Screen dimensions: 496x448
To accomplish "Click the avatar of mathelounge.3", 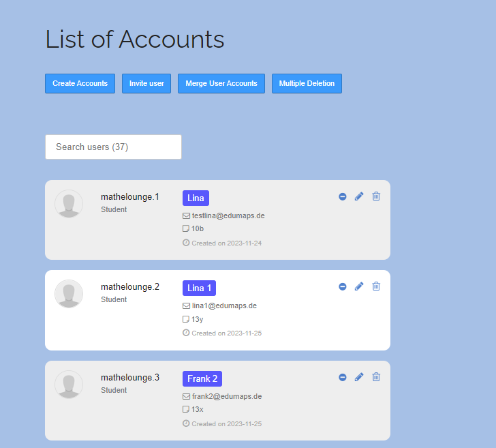I will pyautogui.click(x=69, y=385).
